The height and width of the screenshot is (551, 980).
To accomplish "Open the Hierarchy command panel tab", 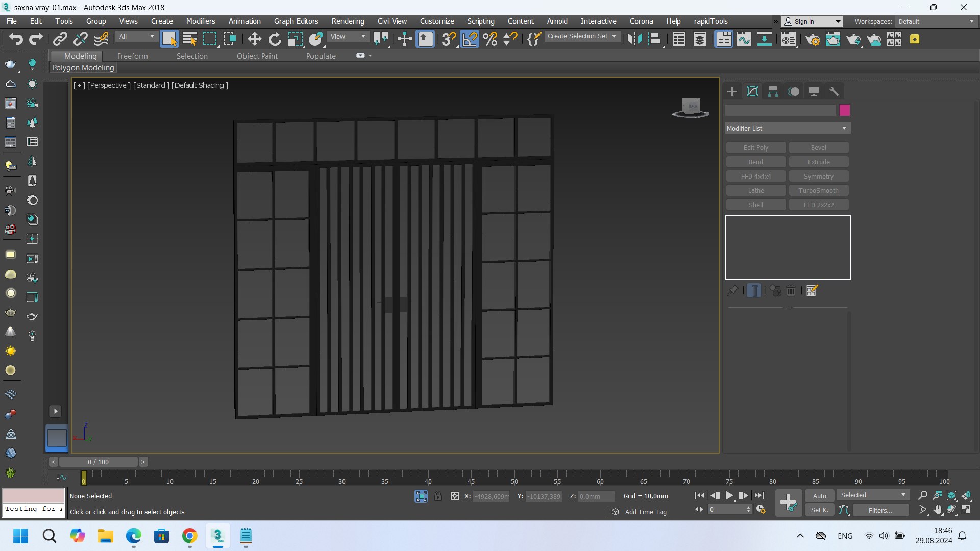I will (773, 91).
